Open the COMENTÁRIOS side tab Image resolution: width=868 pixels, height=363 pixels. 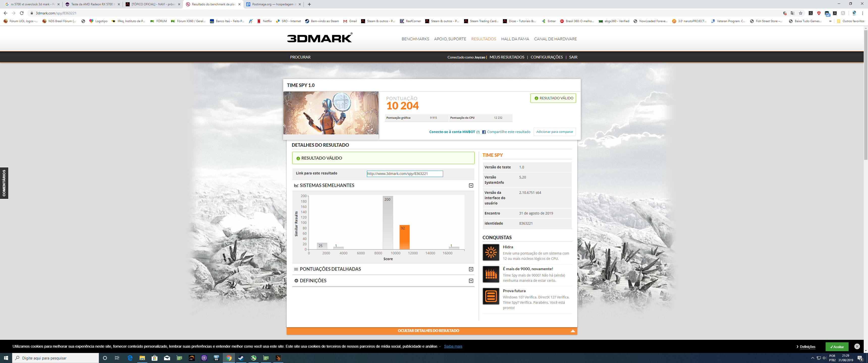tap(4, 183)
